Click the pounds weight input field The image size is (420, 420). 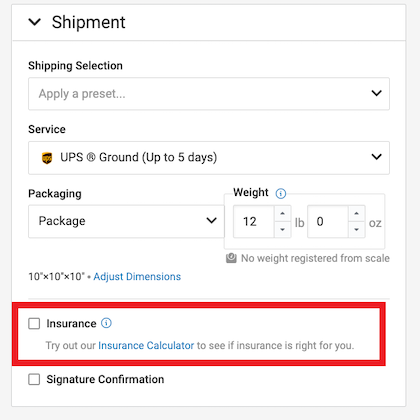[254, 222]
